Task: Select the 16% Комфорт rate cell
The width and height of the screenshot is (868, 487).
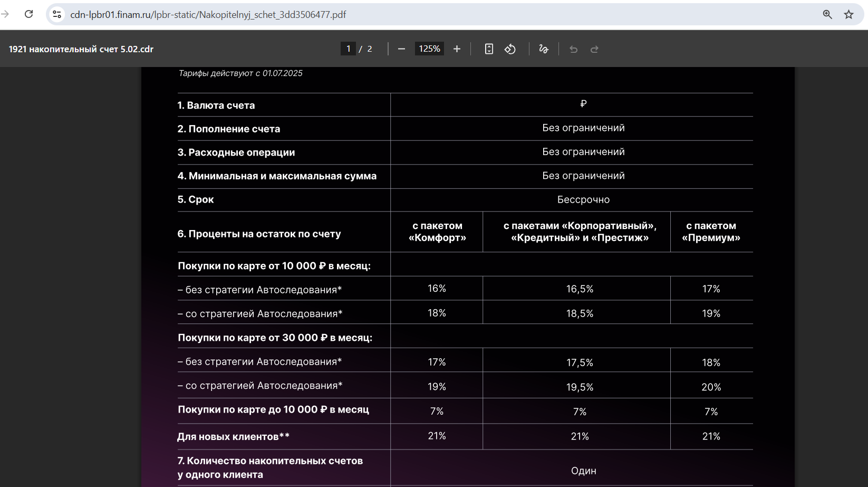Action: click(437, 289)
